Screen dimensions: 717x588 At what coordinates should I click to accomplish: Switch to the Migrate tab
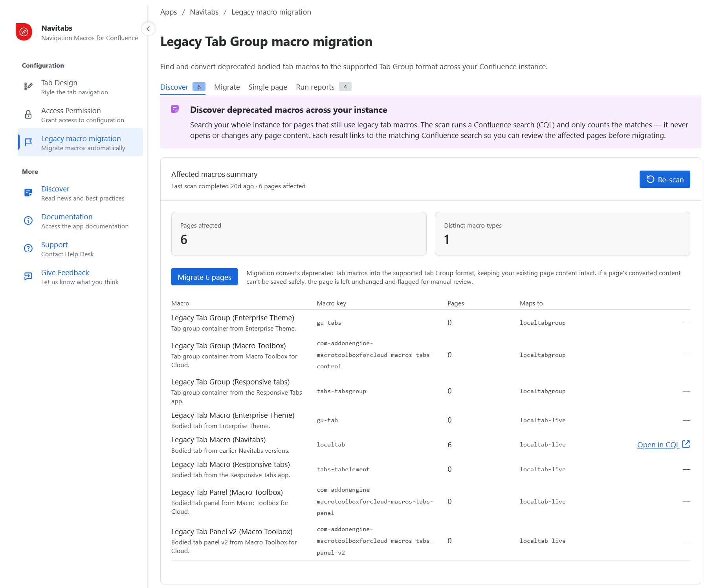[227, 87]
